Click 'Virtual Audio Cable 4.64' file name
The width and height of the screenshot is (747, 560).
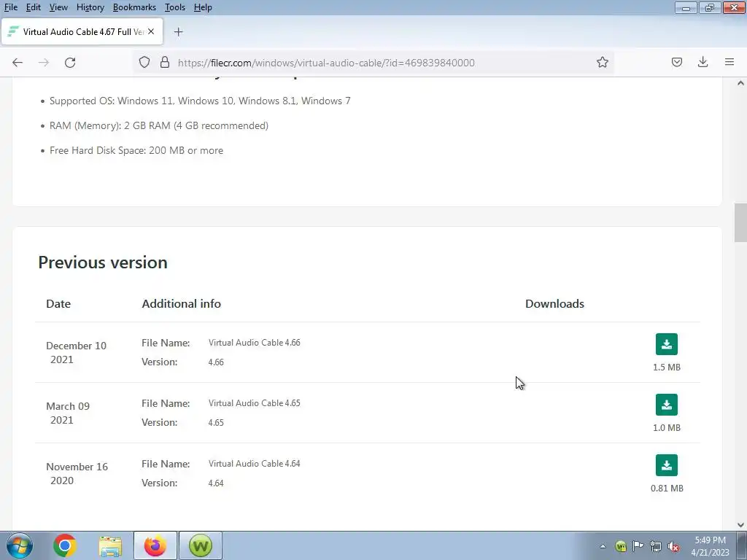255,463
